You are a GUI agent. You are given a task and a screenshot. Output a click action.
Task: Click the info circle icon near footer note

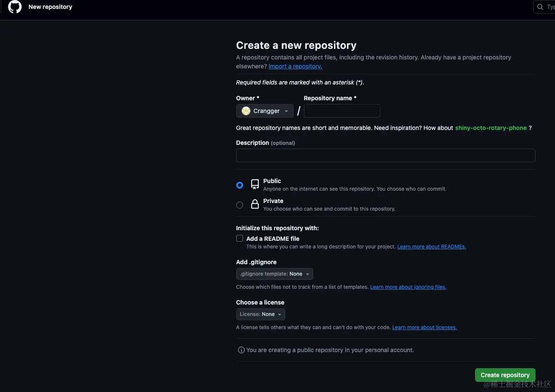241,350
